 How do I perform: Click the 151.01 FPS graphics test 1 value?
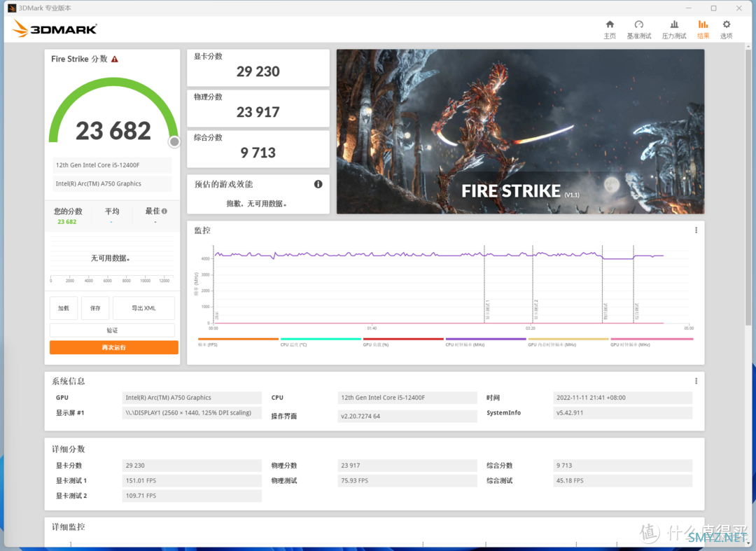pyautogui.click(x=192, y=480)
